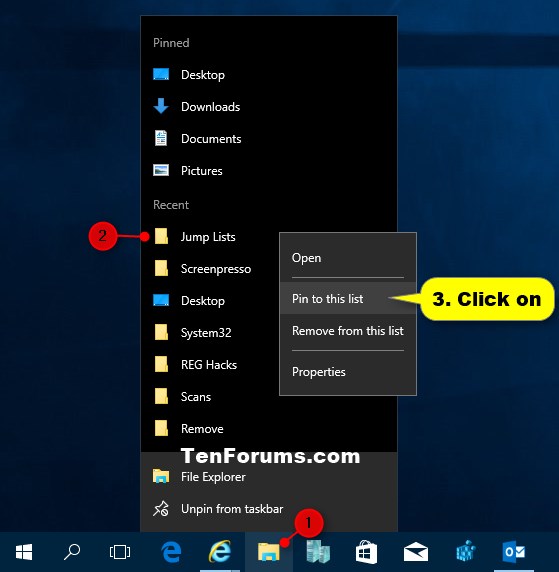Open the System32 recent entry text

[x=206, y=333]
